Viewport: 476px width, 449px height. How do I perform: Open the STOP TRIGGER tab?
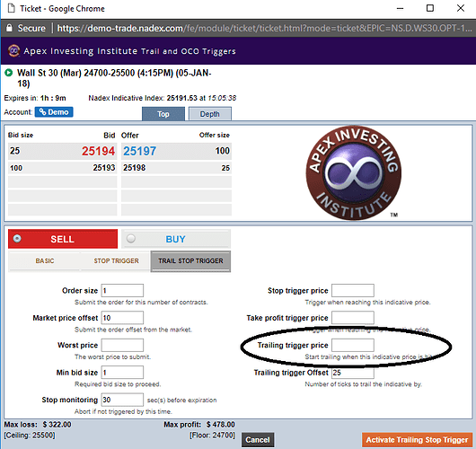[x=116, y=260]
